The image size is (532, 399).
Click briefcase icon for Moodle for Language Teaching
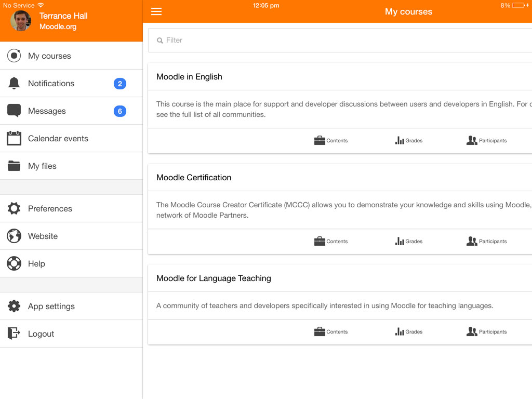tap(320, 331)
